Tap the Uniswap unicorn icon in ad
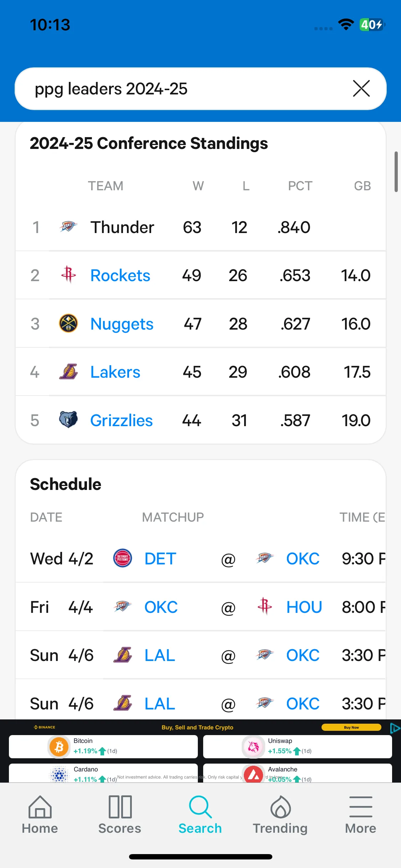 [253, 746]
